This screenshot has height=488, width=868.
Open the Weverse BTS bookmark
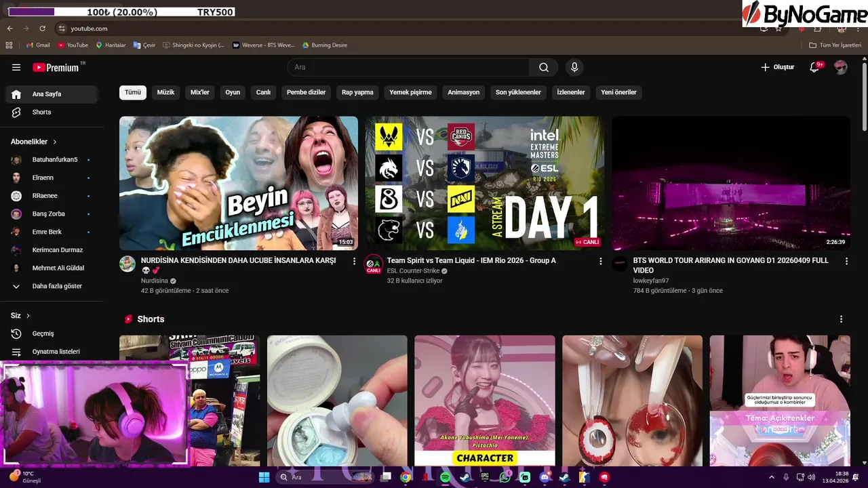(263, 45)
